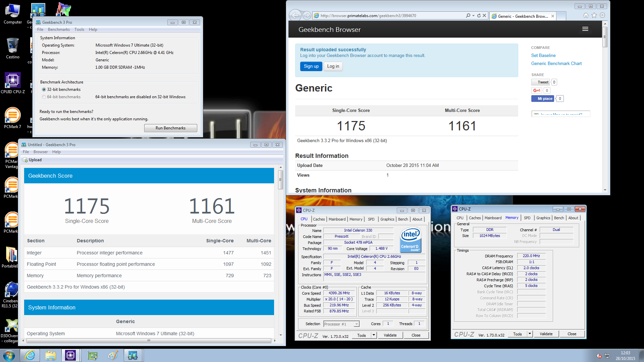Open Internet Explorer from the taskbar
Image resolution: width=644 pixels, height=362 pixels.
[x=30, y=355]
